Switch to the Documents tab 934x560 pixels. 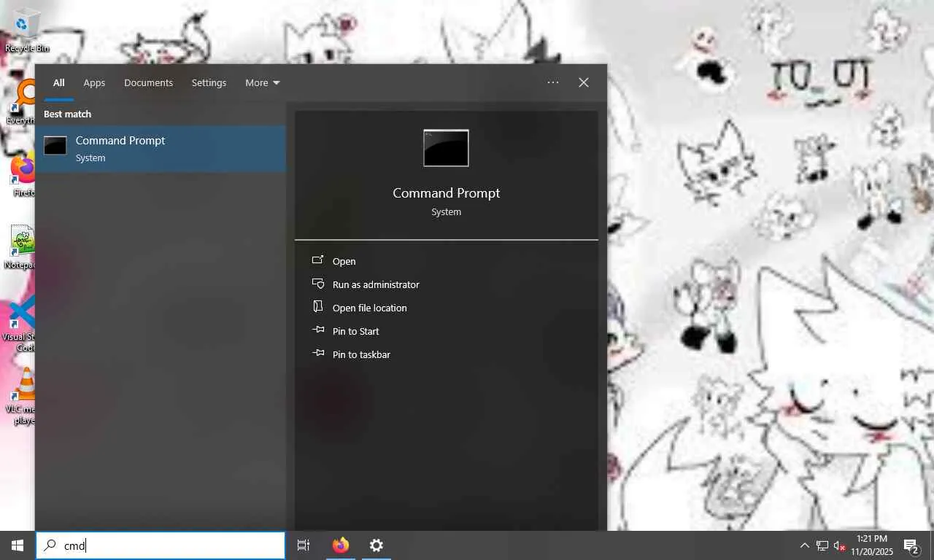coord(148,82)
